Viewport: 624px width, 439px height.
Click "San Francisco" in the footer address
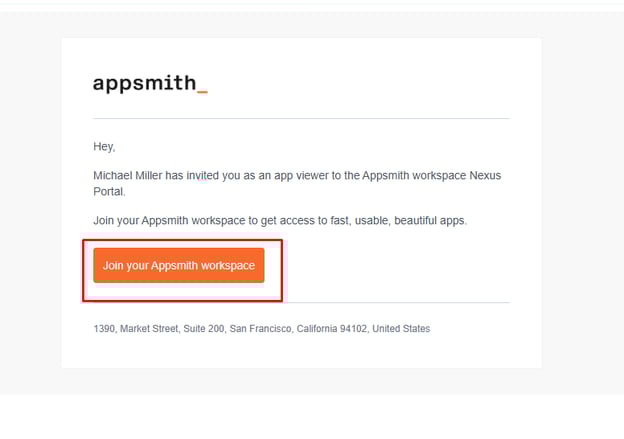point(261,329)
